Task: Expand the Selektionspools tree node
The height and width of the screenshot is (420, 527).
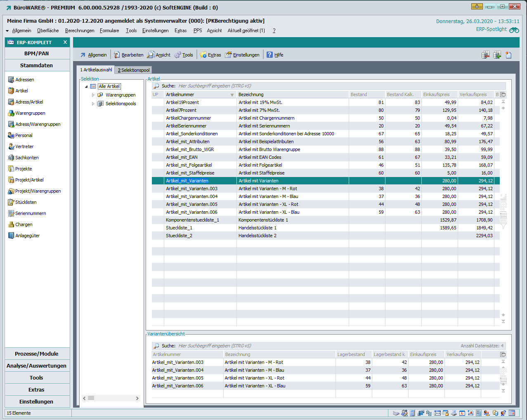Action: point(93,104)
